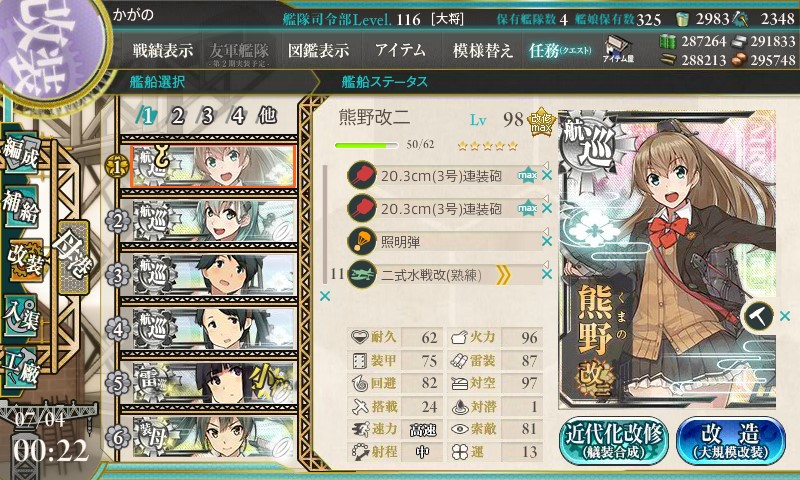Click the 照明弾 star shell equipment icon
The image size is (800, 480).
362,241
